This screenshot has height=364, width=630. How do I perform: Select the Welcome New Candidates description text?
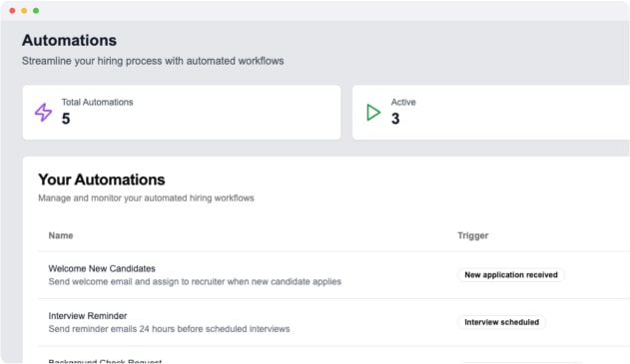[195, 282]
